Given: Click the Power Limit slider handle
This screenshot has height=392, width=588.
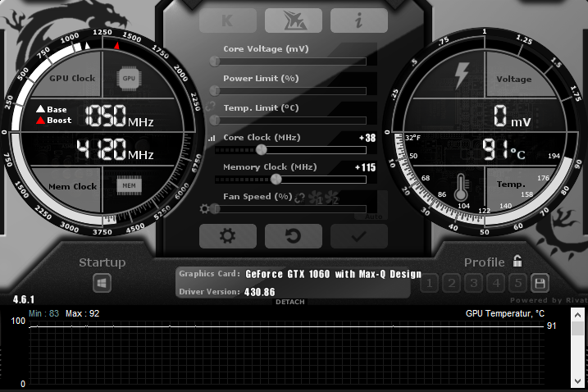Looking at the screenshot, I should (215, 90).
